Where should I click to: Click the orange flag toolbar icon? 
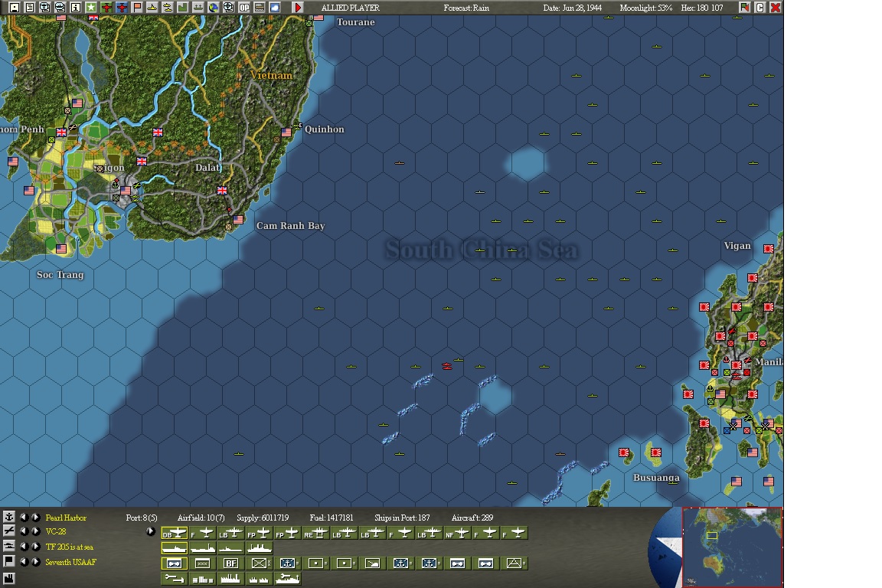pos(137,8)
